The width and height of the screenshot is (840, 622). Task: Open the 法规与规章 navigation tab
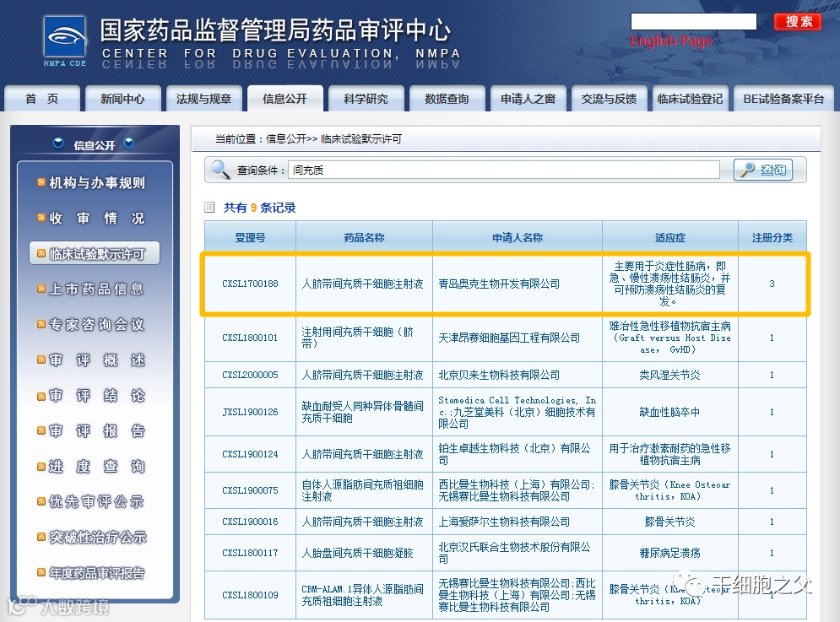coord(203,99)
